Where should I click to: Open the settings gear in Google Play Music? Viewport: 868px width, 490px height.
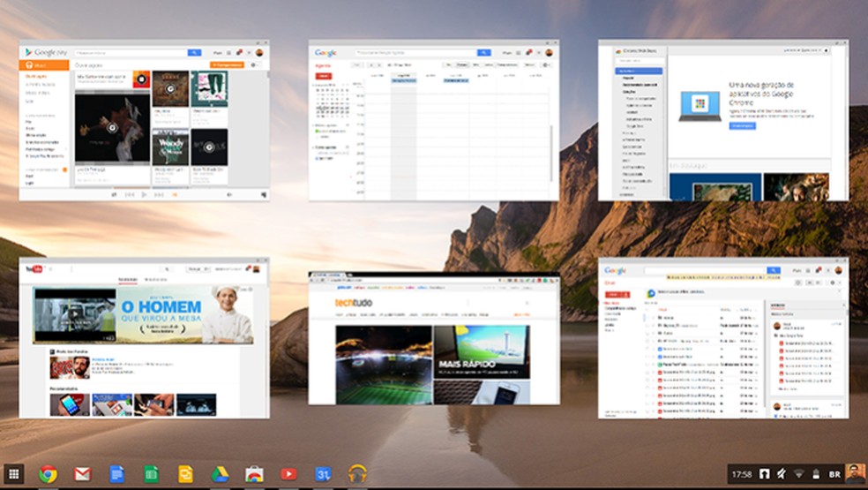pyautogui.click(x=254, y=64)
